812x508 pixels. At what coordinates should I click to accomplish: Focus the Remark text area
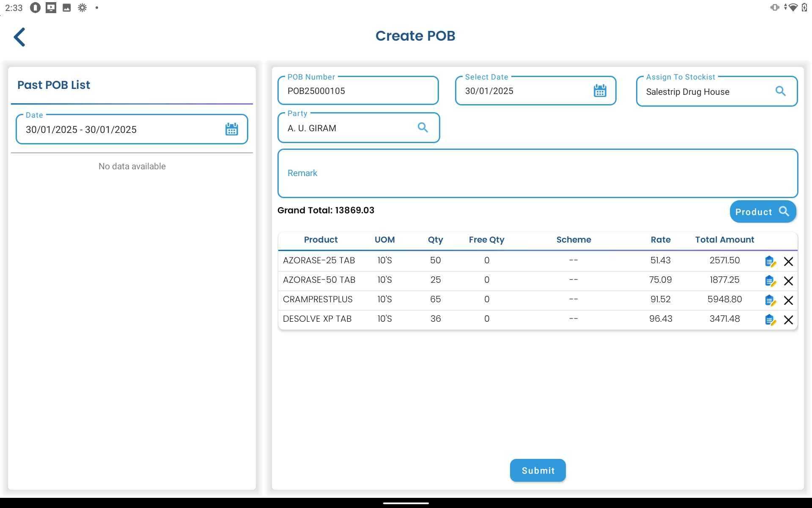click(537, 173)
